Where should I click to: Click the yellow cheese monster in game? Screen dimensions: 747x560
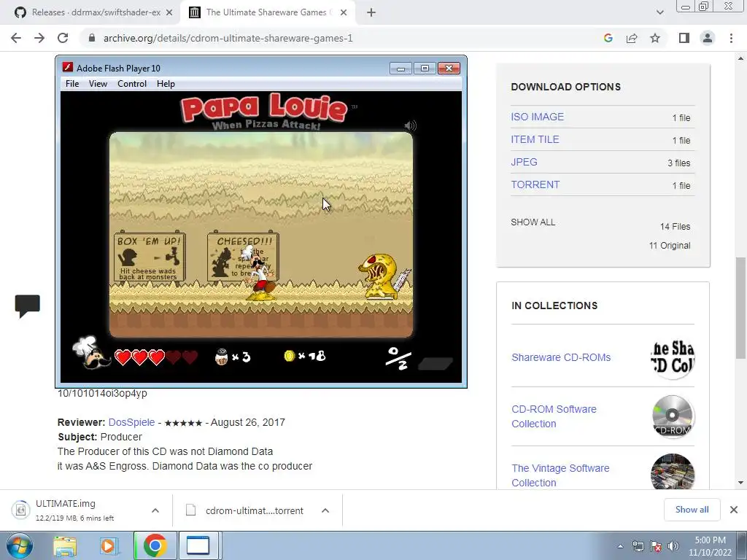point(381,276)
